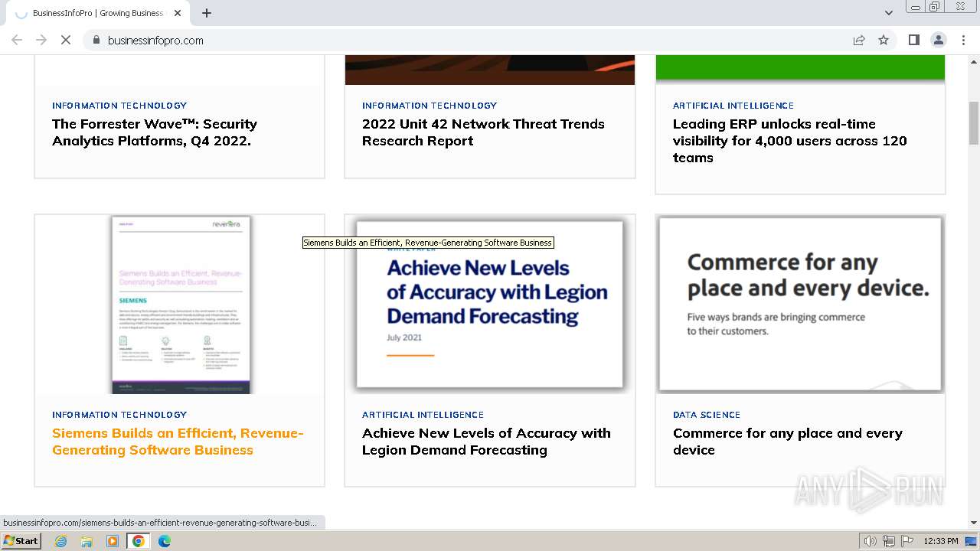Open Commerce for any place article title

787,442
